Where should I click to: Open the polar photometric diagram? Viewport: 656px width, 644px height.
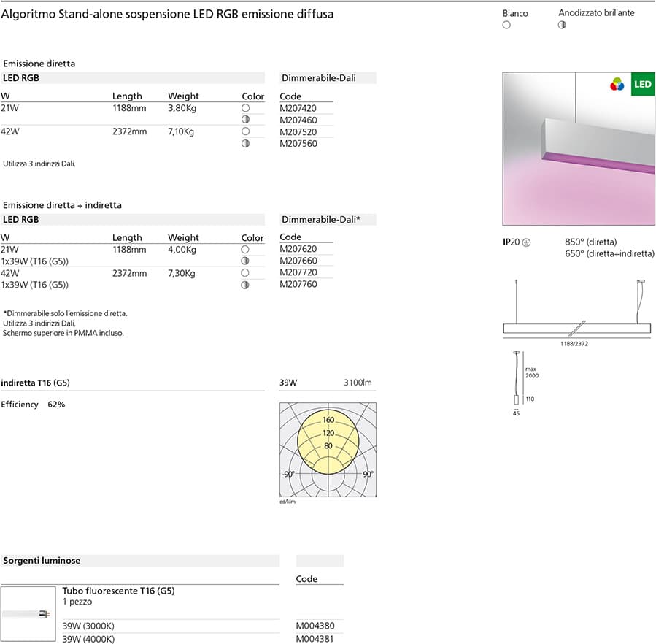pos(327,448)
